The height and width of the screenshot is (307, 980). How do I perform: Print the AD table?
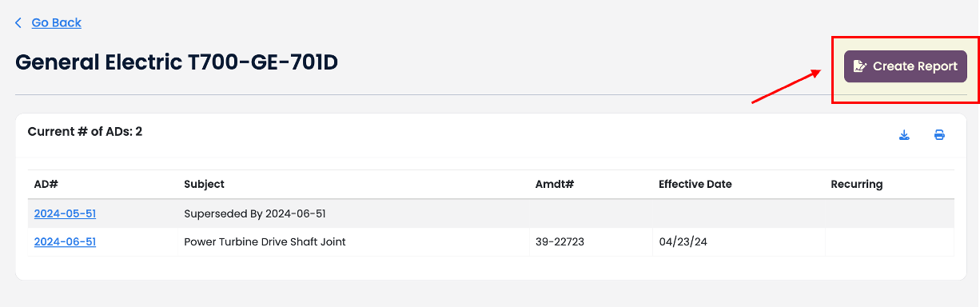tap(939, 135)
